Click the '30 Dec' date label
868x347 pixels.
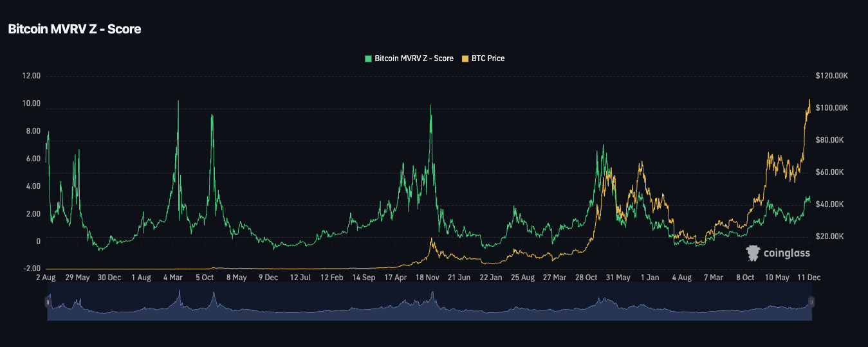[109, 278]
